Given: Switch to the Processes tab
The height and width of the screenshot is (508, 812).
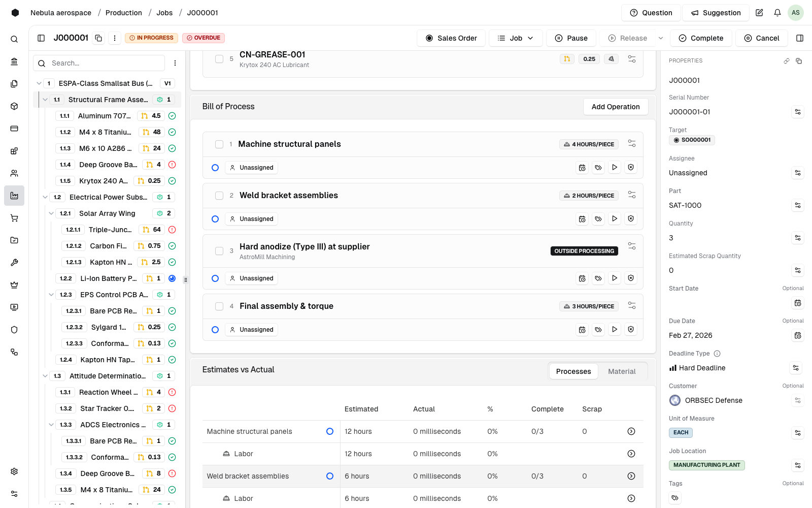Looking at the screenshot, I should pyautogui.click(x=573, y=371).
